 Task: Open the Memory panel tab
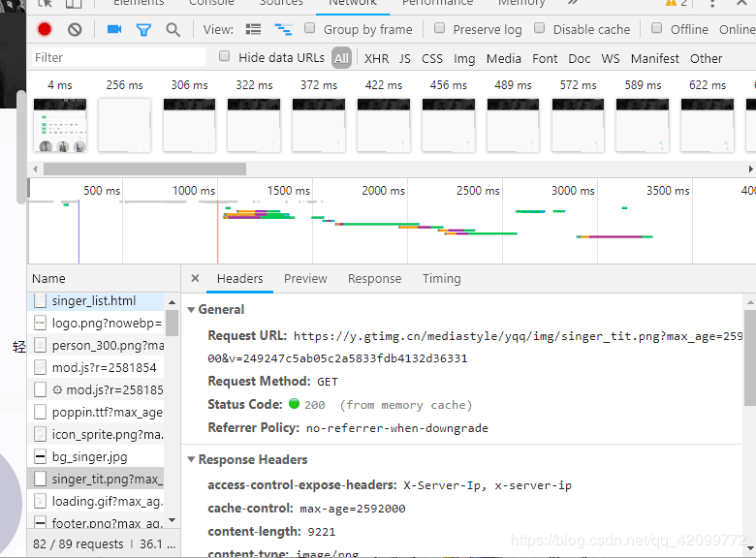pos(521,3)
